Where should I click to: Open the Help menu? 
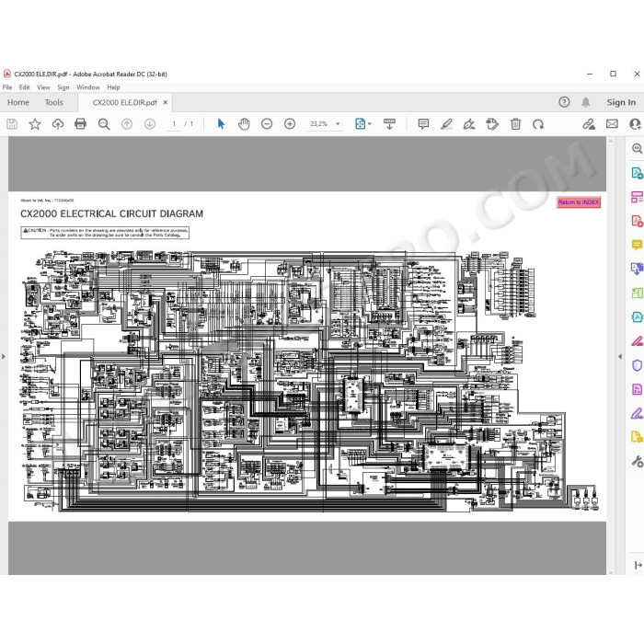[x=113, y=87]
